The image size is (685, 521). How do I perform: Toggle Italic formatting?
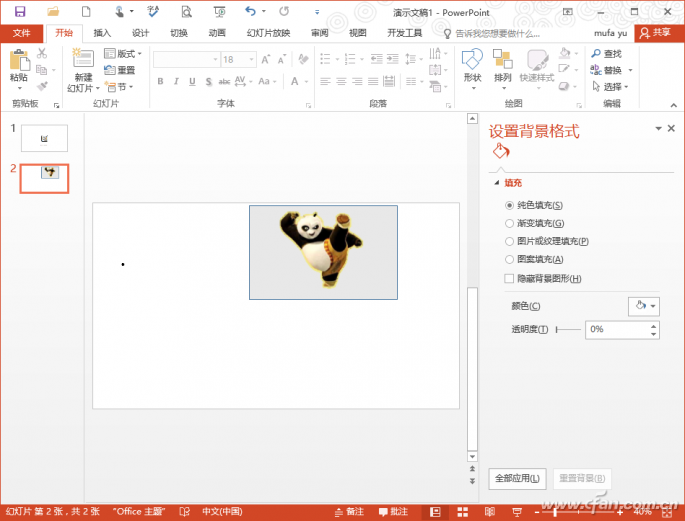(x=176, y=81)
